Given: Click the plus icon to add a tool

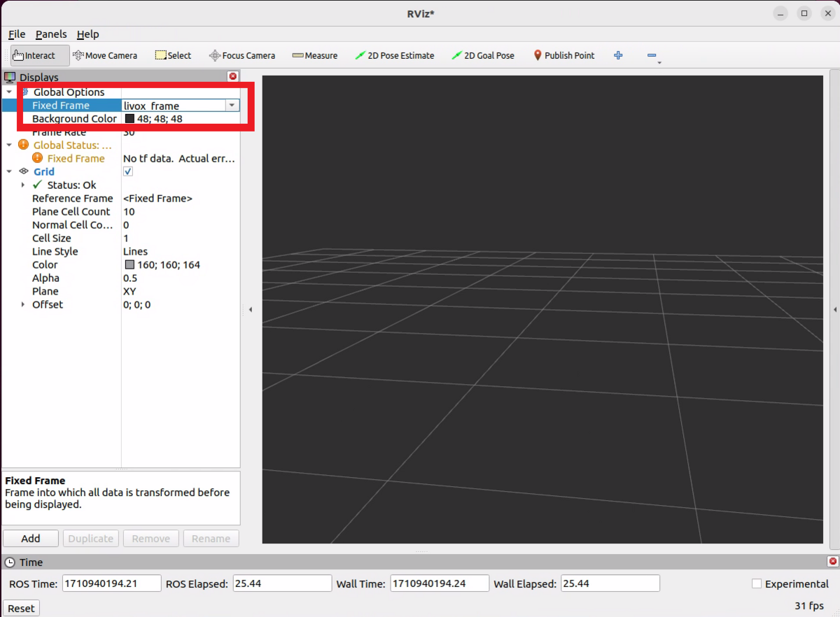Looking at the screenshot, I should click(618, 55).
